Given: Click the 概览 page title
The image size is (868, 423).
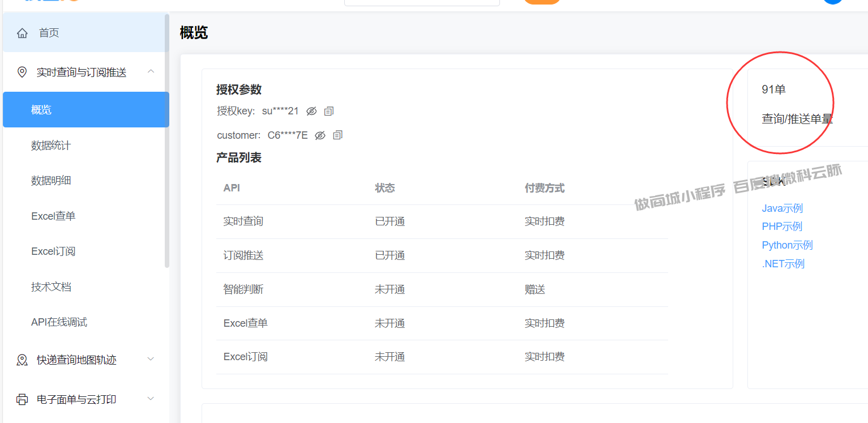Looking at the screenshot, I should (194, 33).
